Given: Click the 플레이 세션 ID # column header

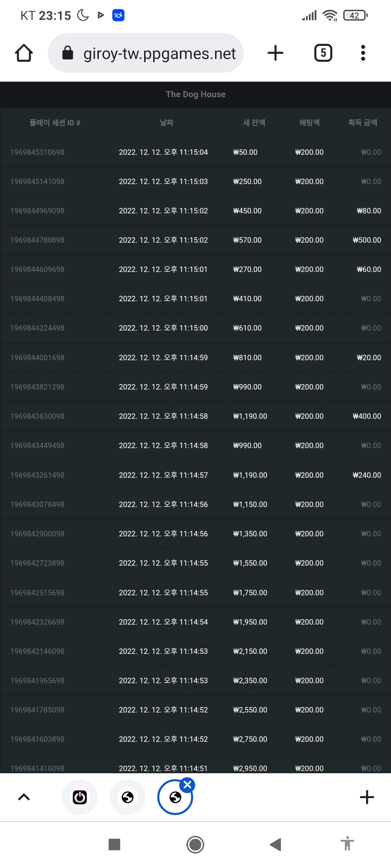Looking at the screenshot, I should point(55,123).
